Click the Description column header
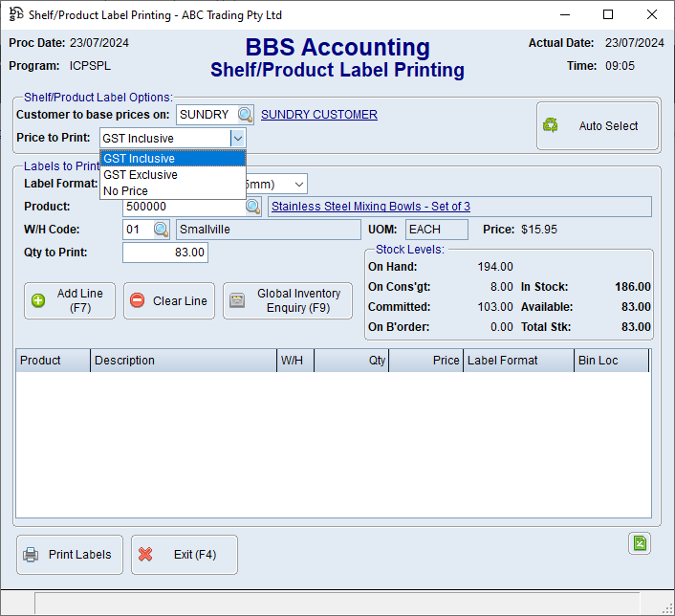 pyautogui.click(x=182, y=361)
